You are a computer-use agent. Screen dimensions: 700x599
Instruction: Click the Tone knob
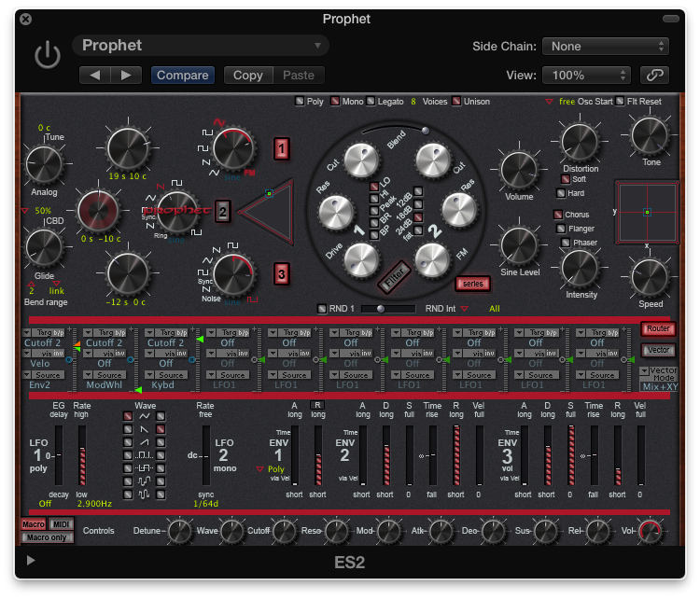point(650,135)
